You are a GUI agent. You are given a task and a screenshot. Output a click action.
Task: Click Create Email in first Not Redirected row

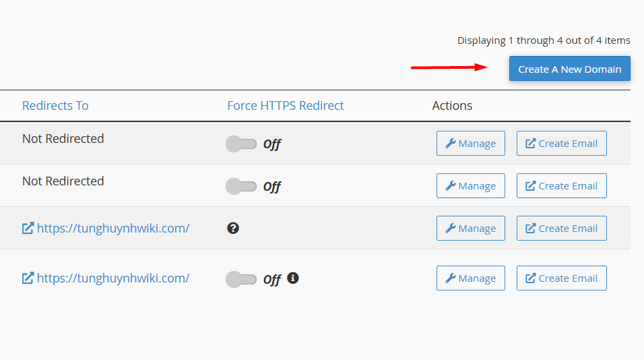pyautogui.click(x=561, y=144)
